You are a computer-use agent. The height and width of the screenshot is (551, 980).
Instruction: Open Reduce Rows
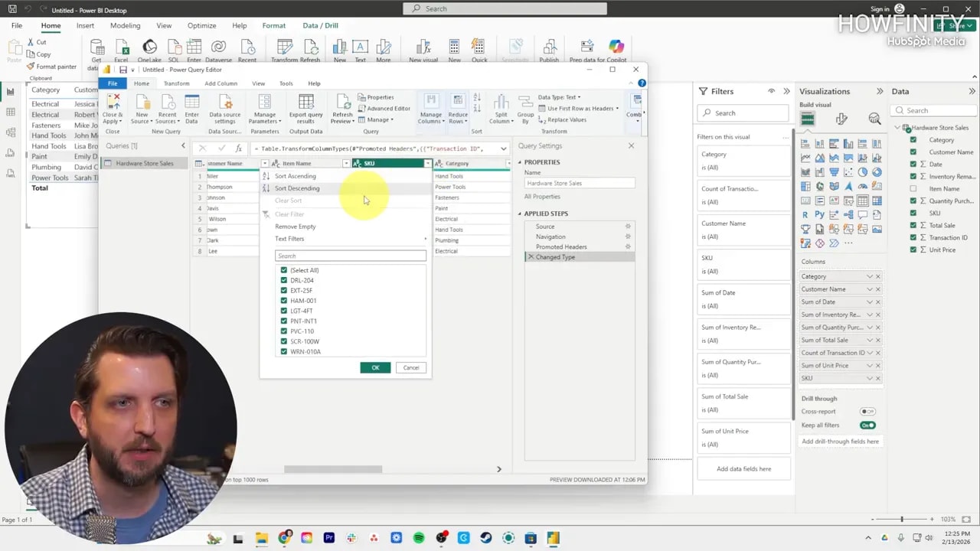[x=458, y=109]
